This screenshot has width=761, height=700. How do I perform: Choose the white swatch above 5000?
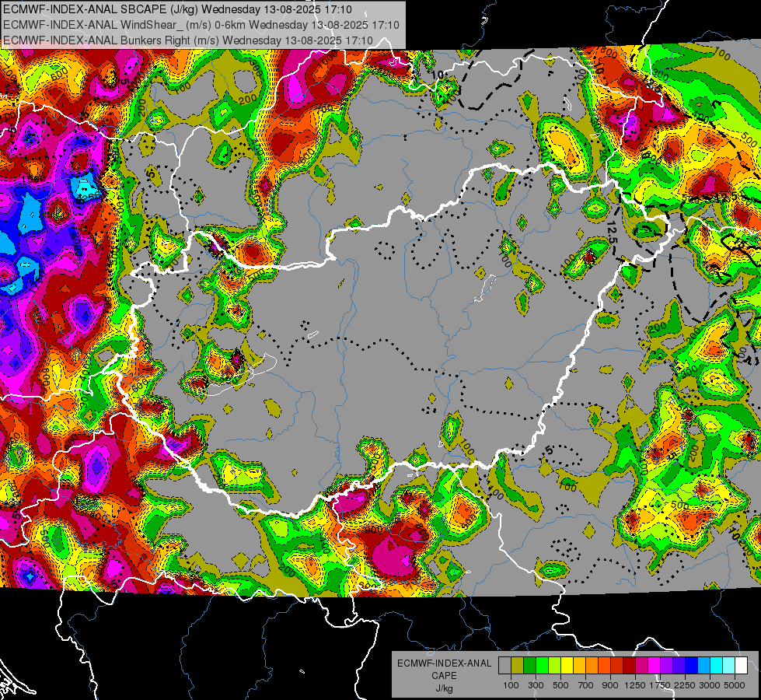[x=741, y=666]
